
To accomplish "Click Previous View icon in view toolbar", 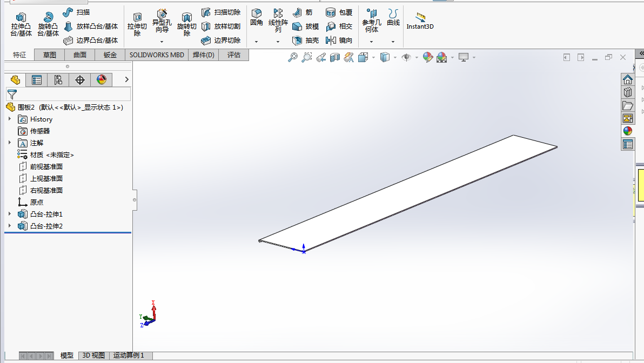I will click(321, 57).
